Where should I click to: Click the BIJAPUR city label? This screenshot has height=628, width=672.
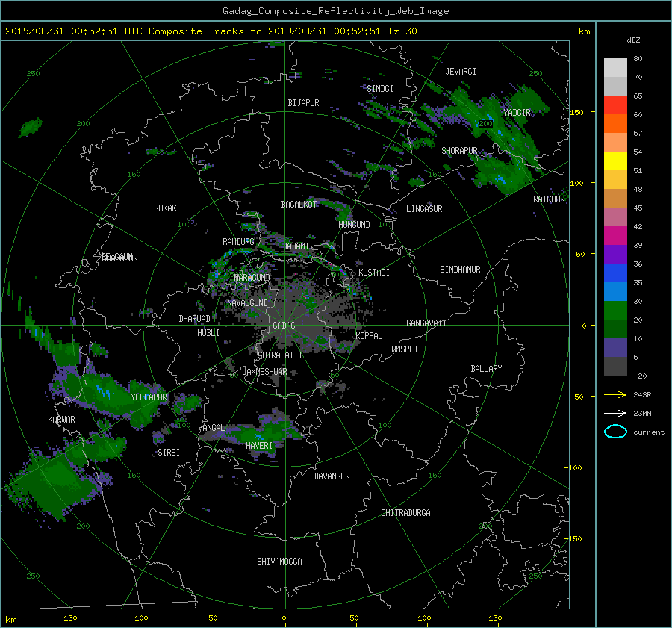(x=303, y=103)
